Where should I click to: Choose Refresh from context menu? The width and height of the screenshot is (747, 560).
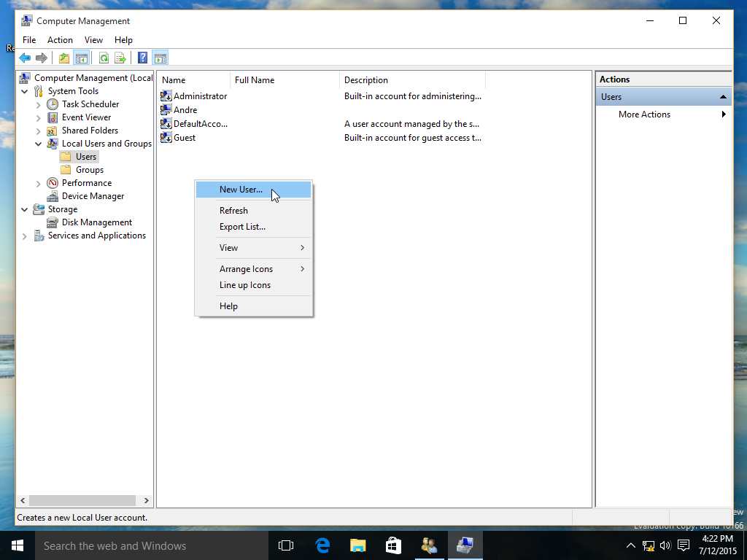(253, 211)
